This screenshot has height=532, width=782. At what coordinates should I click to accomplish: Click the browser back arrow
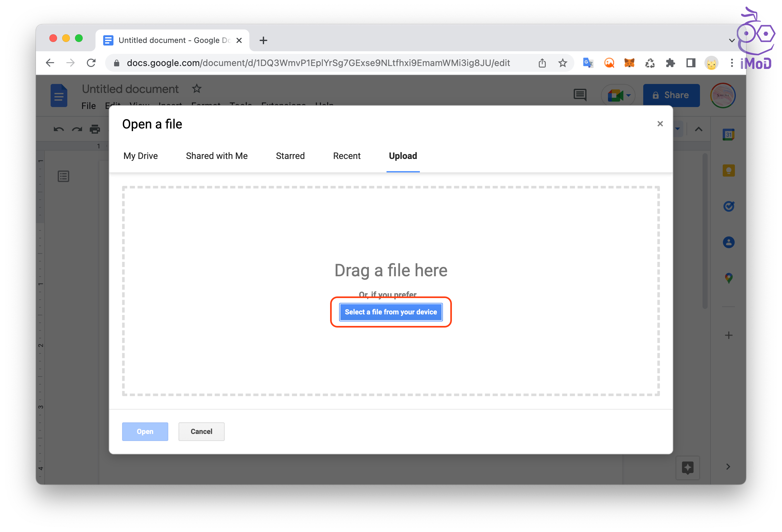click(50, 63)
